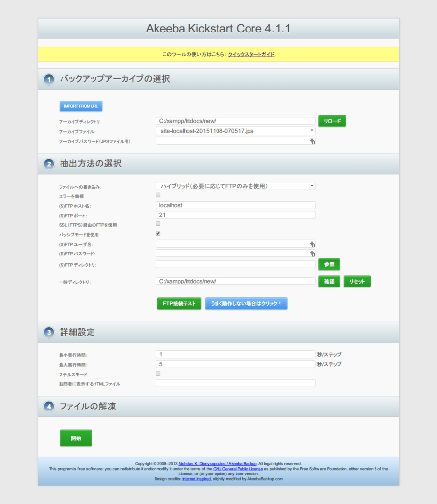The height and width of the screenshot is (504, 437).
Task: Toggle the エラーを無視 checkbox
Action: coord(158,195)
